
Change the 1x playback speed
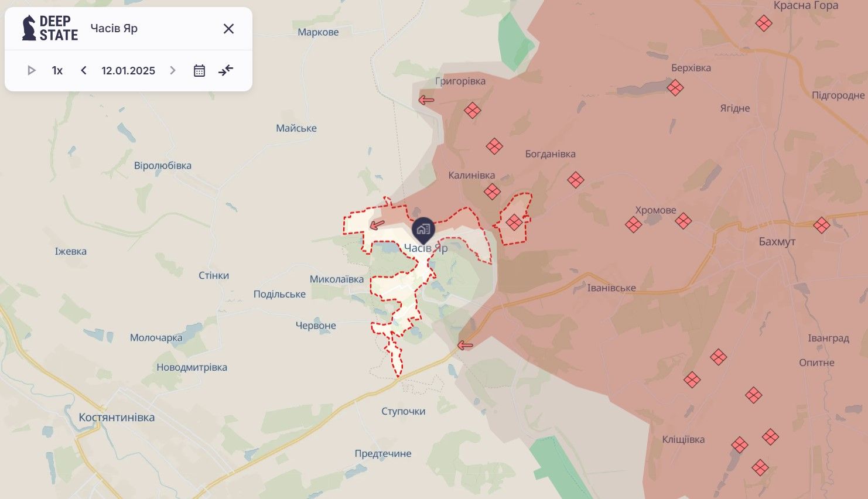(57, 71)
